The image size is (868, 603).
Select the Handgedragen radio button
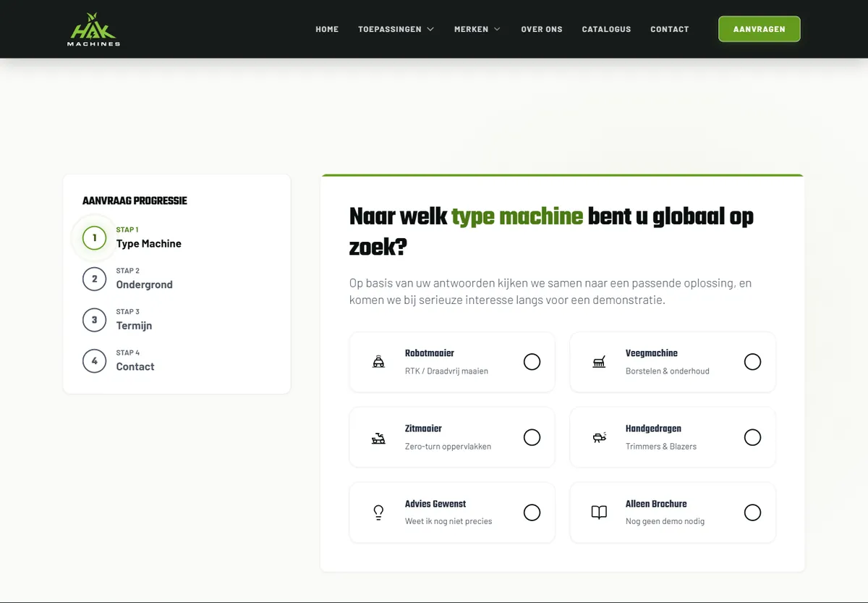752,437
